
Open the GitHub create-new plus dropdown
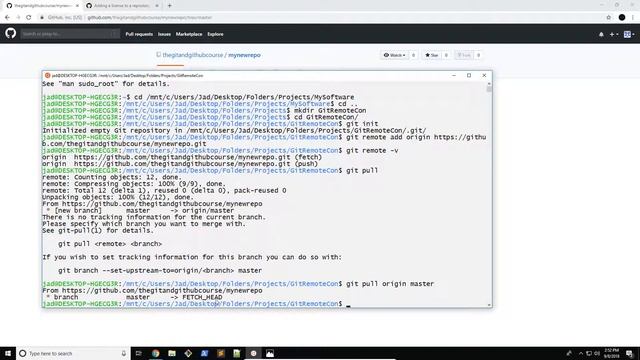coord(614,35)
